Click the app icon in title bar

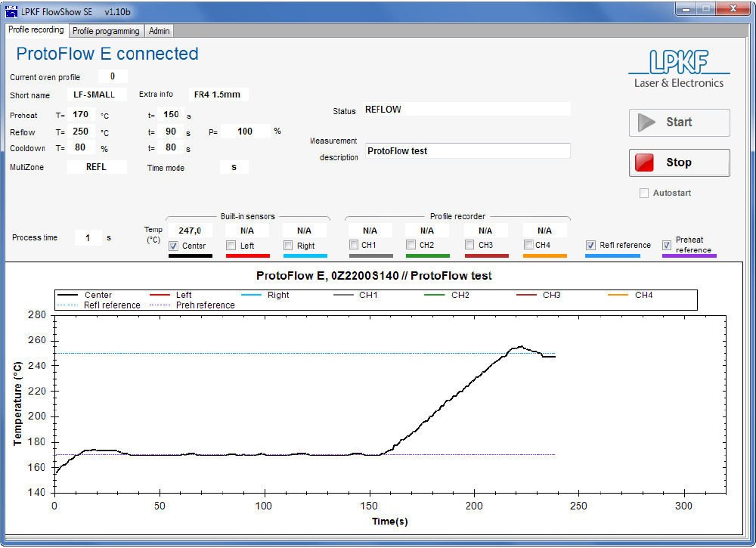tap(11, 11)
